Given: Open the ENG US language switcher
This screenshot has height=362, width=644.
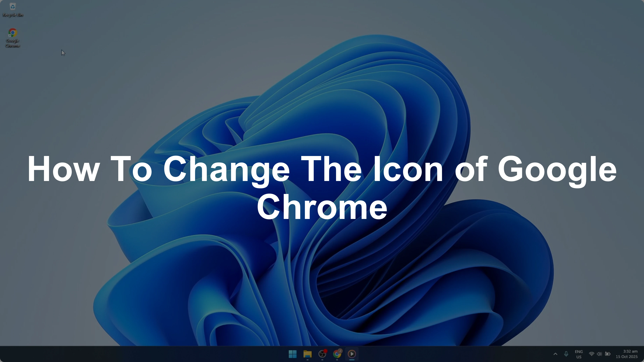Looking at the screenshot, I should pos(579,354).
